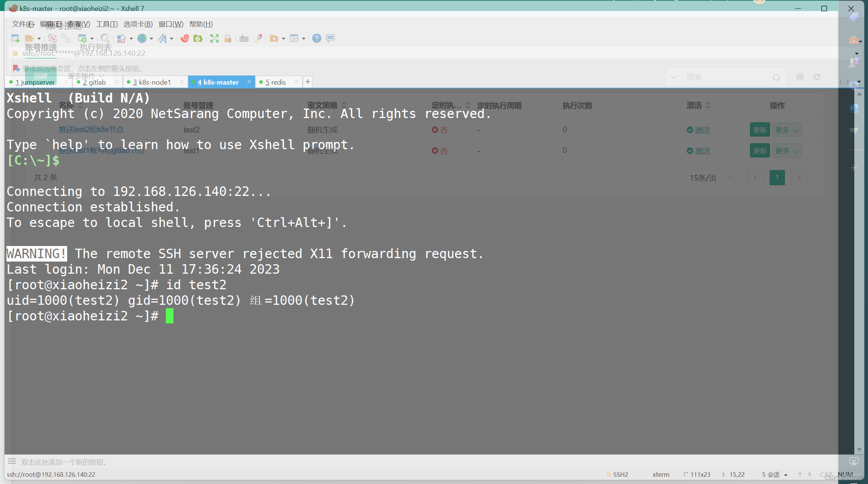868x484 pixels.
Task: Click the highlighter pen icon
Action: coord(258,38)
